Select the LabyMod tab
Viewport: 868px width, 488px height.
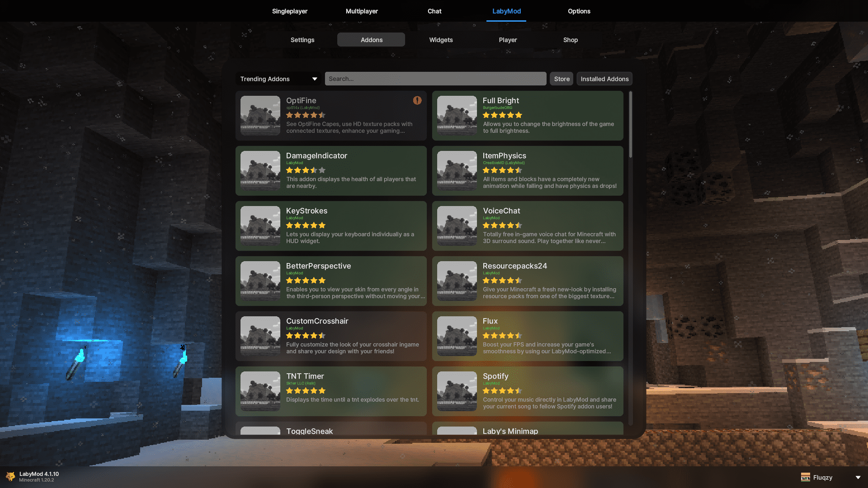[506, 11]
